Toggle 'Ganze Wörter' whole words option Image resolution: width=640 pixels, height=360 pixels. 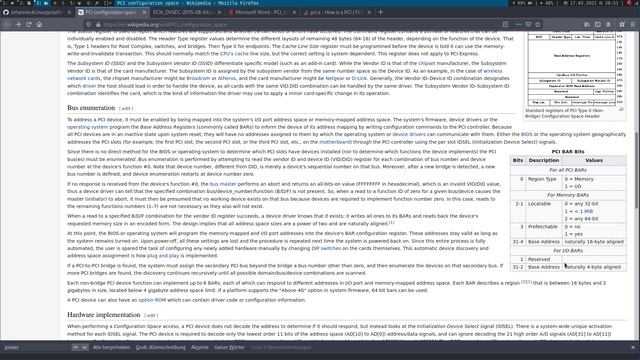pos(229,347)
